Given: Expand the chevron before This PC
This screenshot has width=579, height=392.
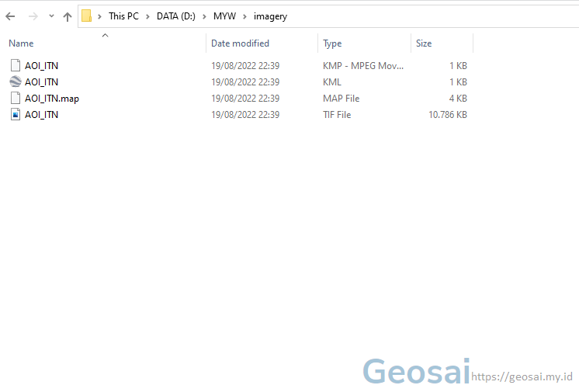Looking at the screenshot, I should (x=99, y=16).
